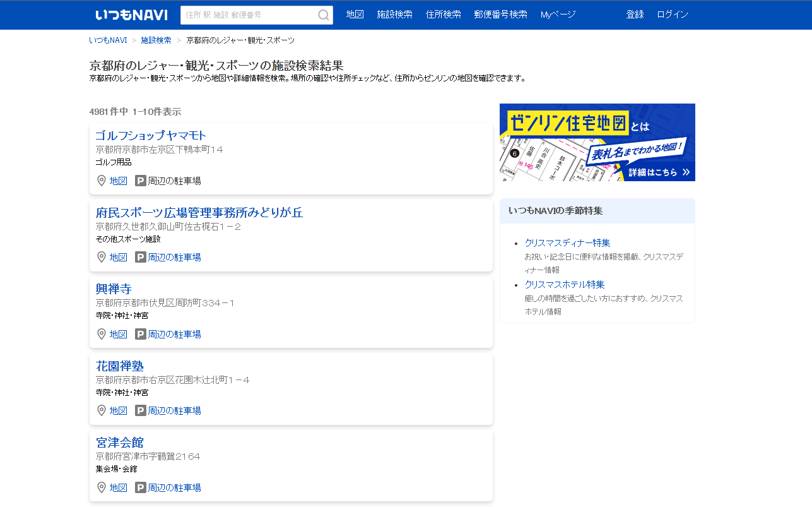Click the 施設検索 breadcrumb link
The width and height of the screenshot is (812, 507).
pyautogui.click(x=156, y=40)
